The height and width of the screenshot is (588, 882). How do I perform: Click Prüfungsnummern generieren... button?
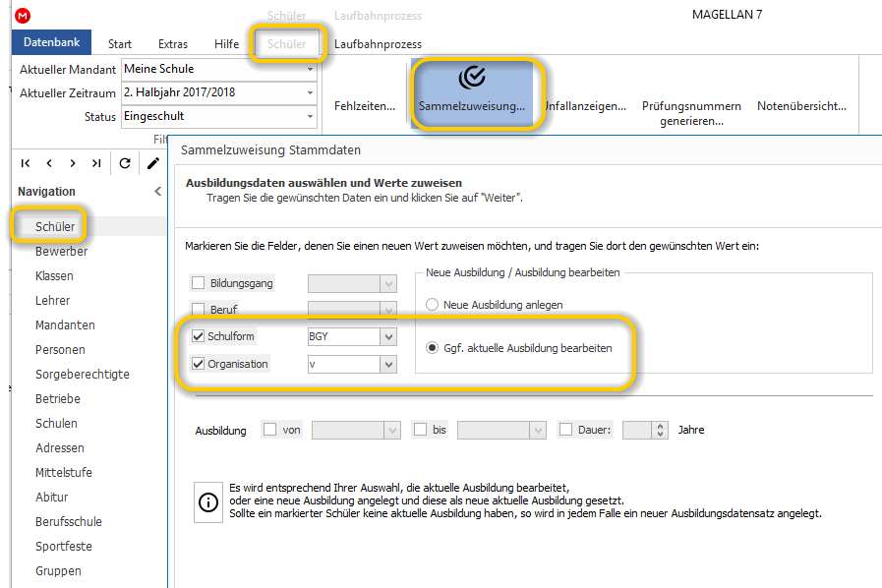click(x=691, y=113)
